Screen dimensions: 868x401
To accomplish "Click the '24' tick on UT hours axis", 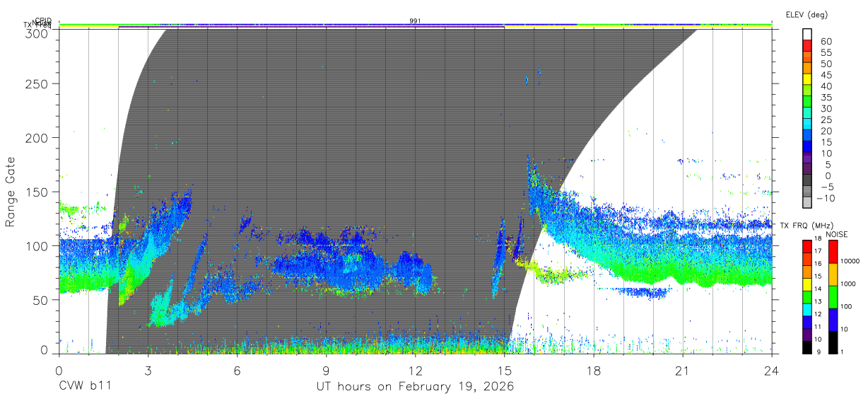I will 771,371.
